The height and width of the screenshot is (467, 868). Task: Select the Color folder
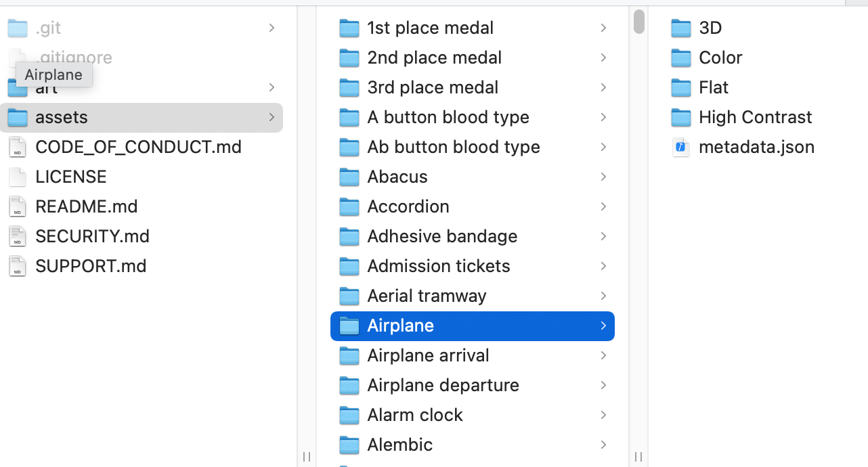(720, 58)
